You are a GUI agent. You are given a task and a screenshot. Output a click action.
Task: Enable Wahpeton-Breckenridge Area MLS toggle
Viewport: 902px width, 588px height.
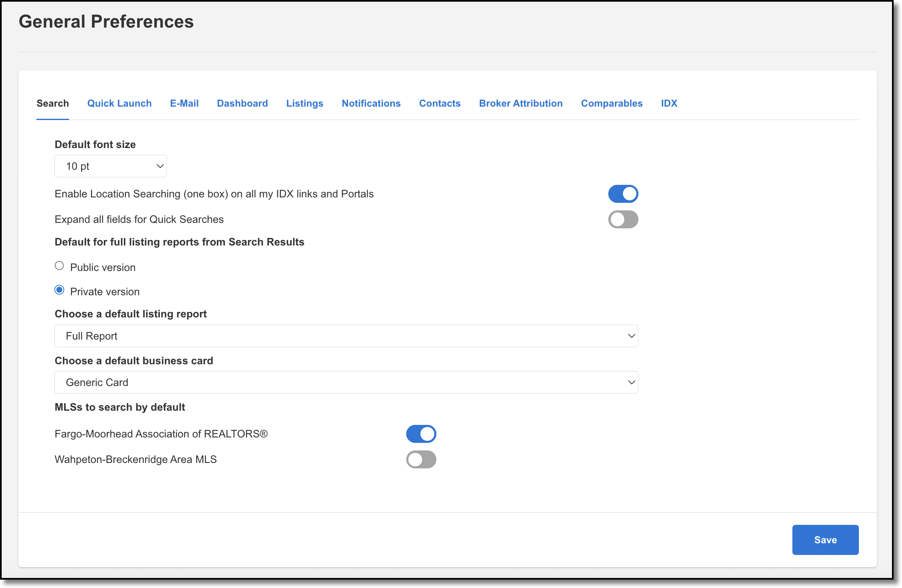pos(421,460)
